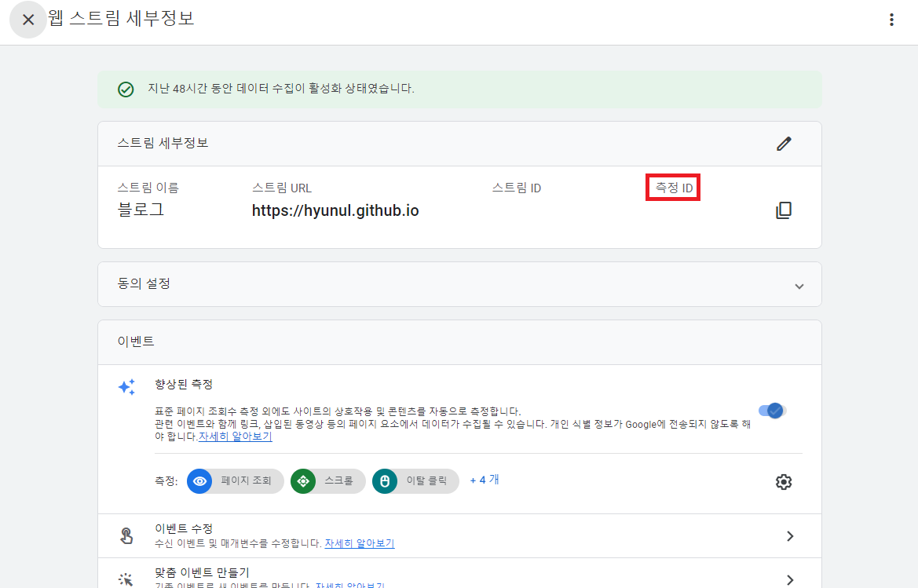The width and height of the screenshot is (918, 588).
Task: Open 자세히 알아보기 link in 이벤트 수정 row
Action: 360,543
